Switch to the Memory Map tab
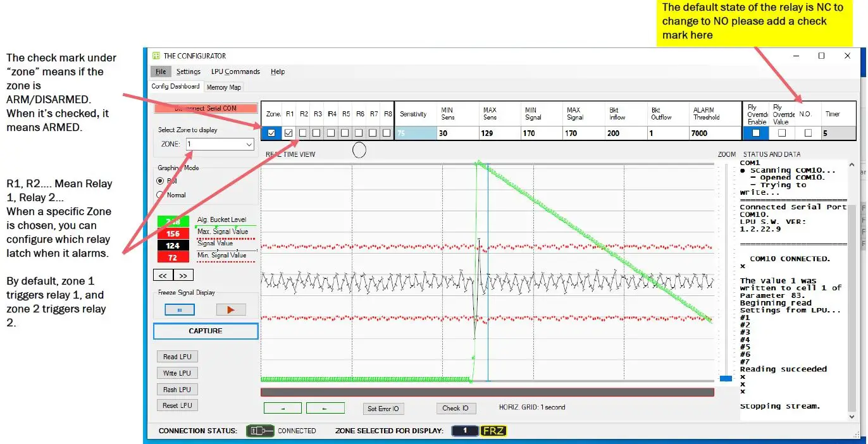Image resolution: width=868 pixels, height=444 pixels. 223,87
